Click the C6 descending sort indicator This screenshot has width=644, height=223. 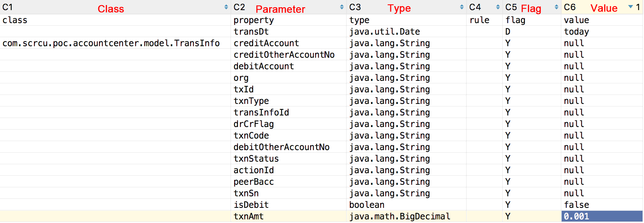tap(631, 6)
